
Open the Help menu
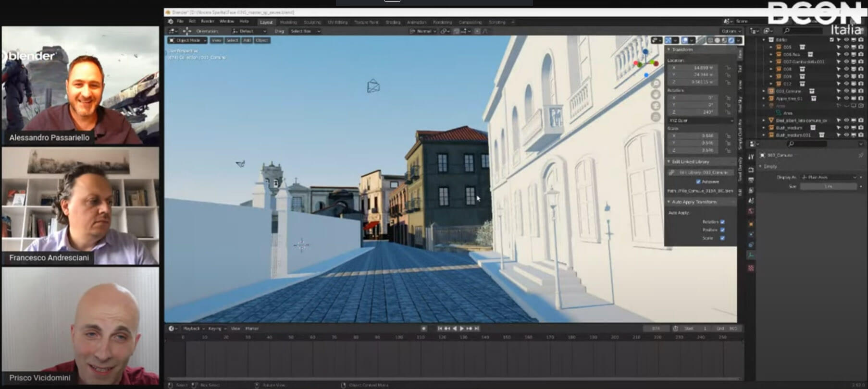(x=244, y=22)
